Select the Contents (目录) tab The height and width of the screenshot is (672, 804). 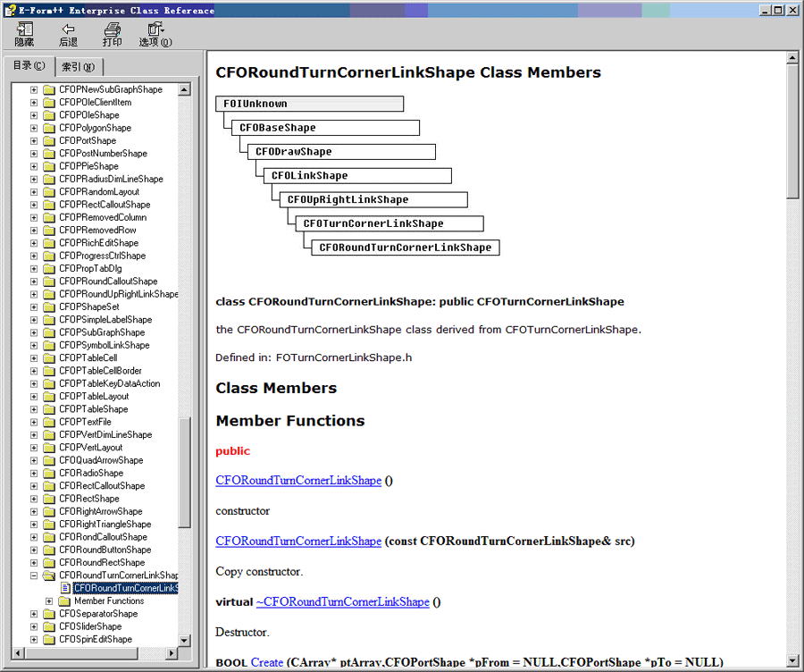[x=29, y=66]
